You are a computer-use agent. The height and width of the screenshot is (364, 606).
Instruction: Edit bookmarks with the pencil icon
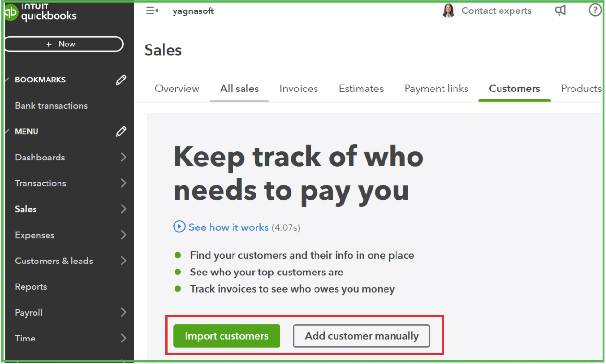coord(121,80)
